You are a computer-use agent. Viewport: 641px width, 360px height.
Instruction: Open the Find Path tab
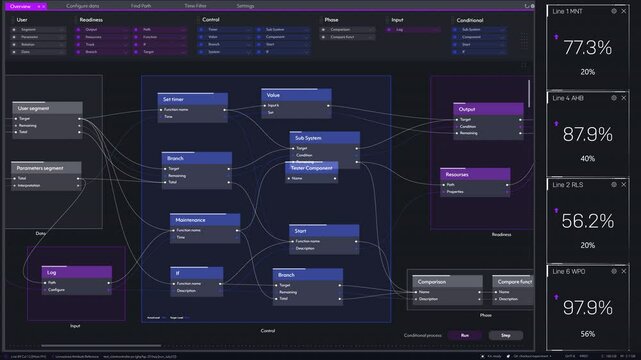(141, 6)
